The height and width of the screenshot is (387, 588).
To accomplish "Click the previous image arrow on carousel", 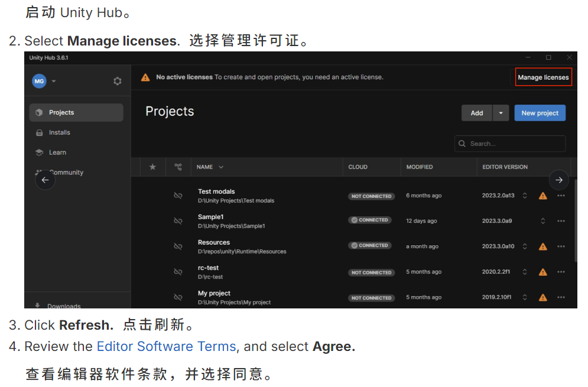I will (45, 180).
